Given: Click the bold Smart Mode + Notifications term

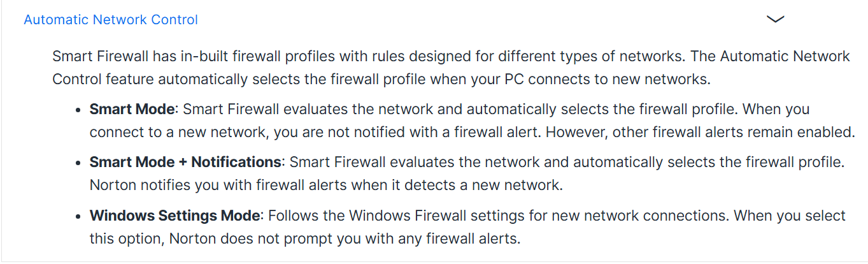Looking at the screenshot, I should tap(185, 162).
